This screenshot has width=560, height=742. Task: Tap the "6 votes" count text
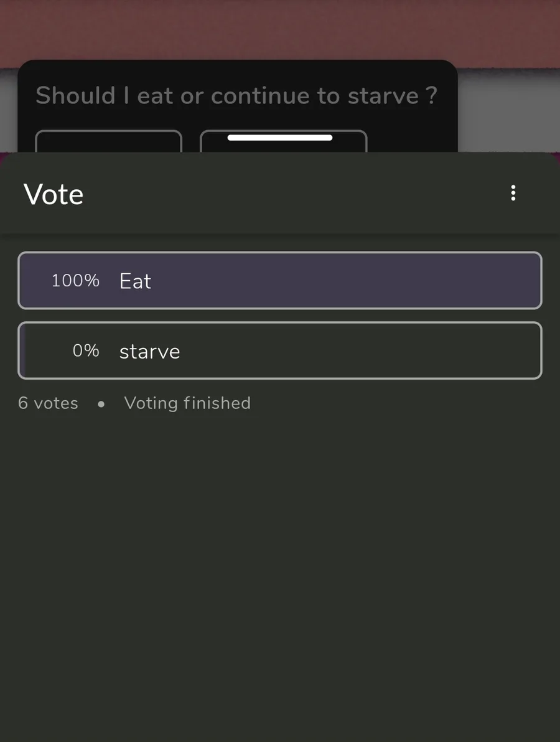(x=49, y=403)
